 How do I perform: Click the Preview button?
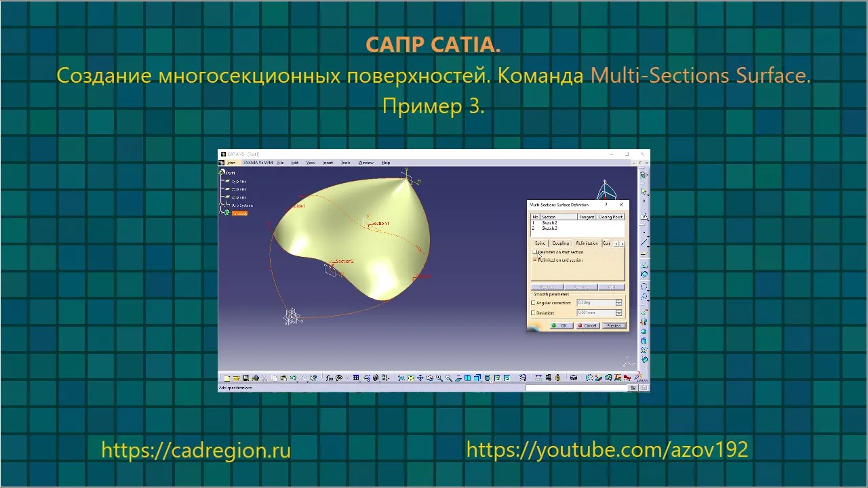(x=614, y=325)
